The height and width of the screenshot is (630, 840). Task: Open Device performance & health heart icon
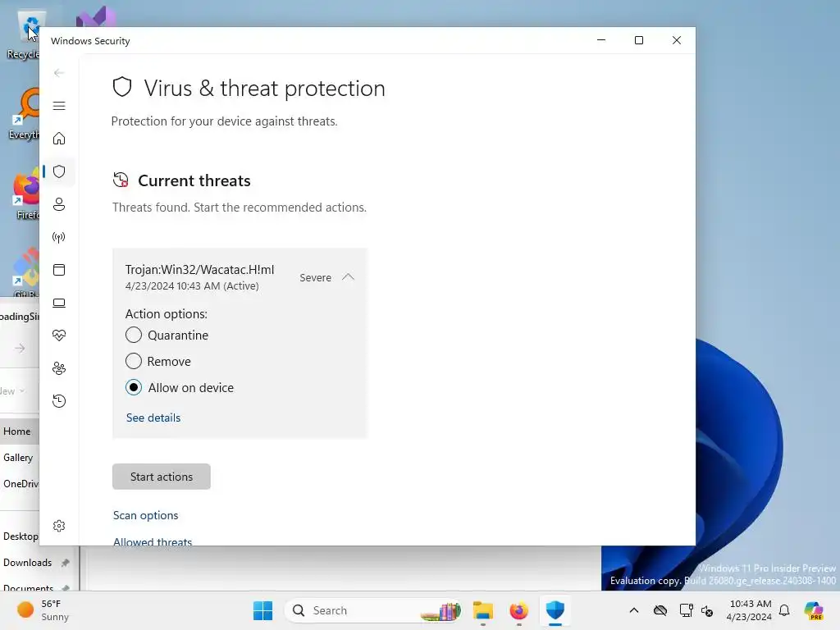click(x=59, y=336)
